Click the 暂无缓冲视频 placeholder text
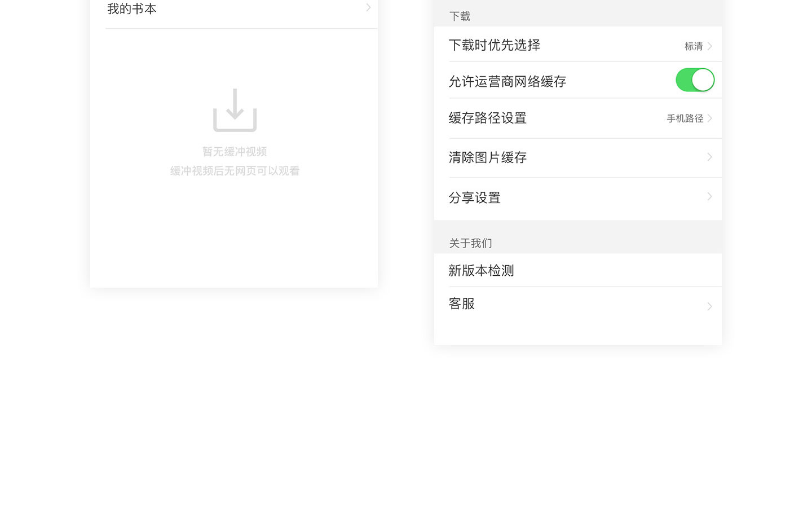The height and width of the screenshot is (520, 812). pyautogui.click(x=235, y=152)
